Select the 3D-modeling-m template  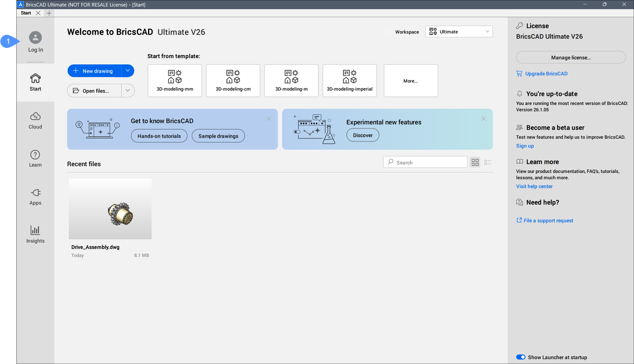tap(291, 81)
